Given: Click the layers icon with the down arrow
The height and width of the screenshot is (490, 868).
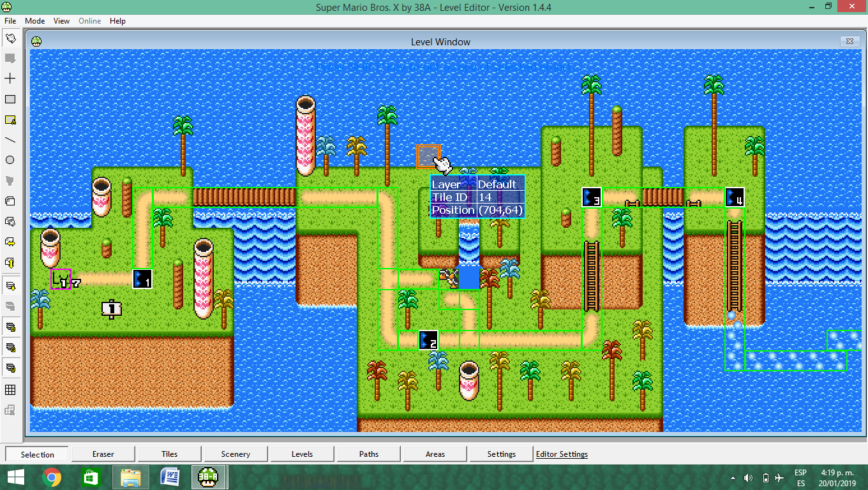Looking at the screenshot, I should [x=10, y=285].
